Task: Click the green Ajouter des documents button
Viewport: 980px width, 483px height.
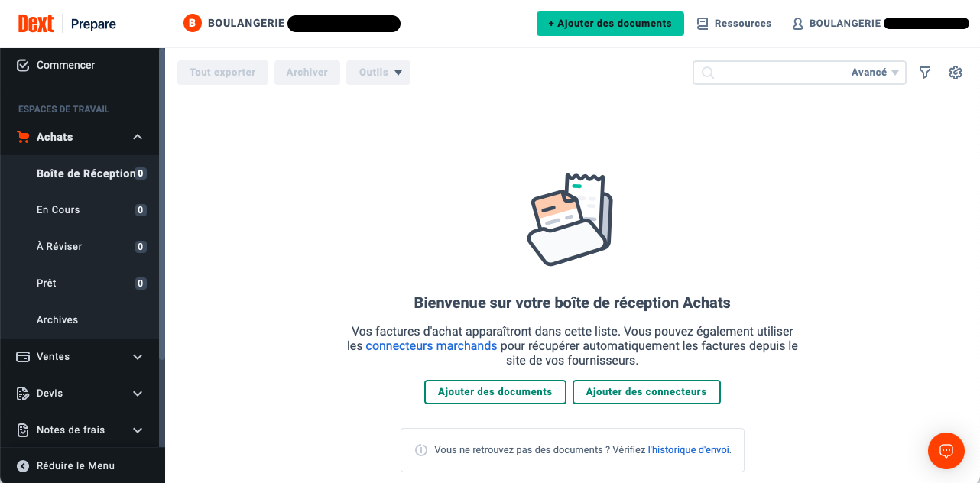Action: tap(610, 24)
